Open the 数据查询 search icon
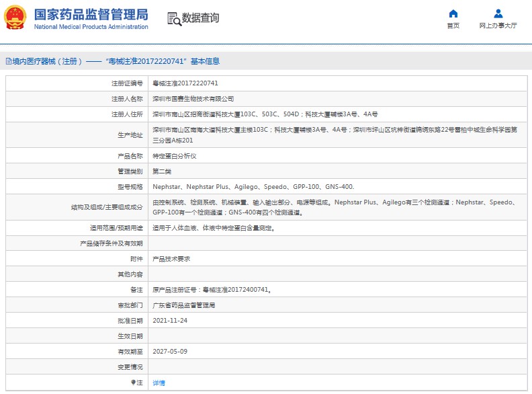Image resolution: width=532 pixels, height=394 pixels. tap(175, 19)
